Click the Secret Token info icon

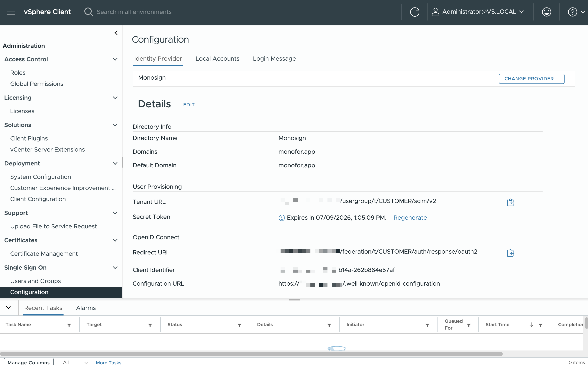tap(282, 218)
